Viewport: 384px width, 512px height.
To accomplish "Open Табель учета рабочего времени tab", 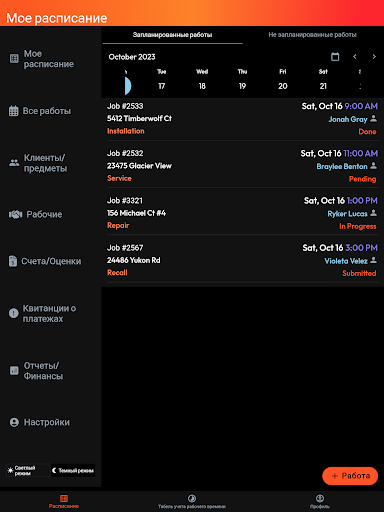I will (192, 502).
